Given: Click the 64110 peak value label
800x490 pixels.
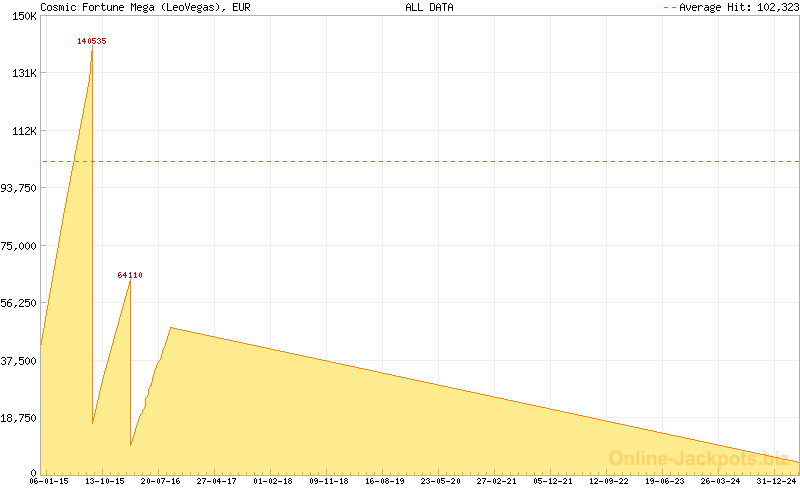Looking at the screenshot, I should 130,275.
